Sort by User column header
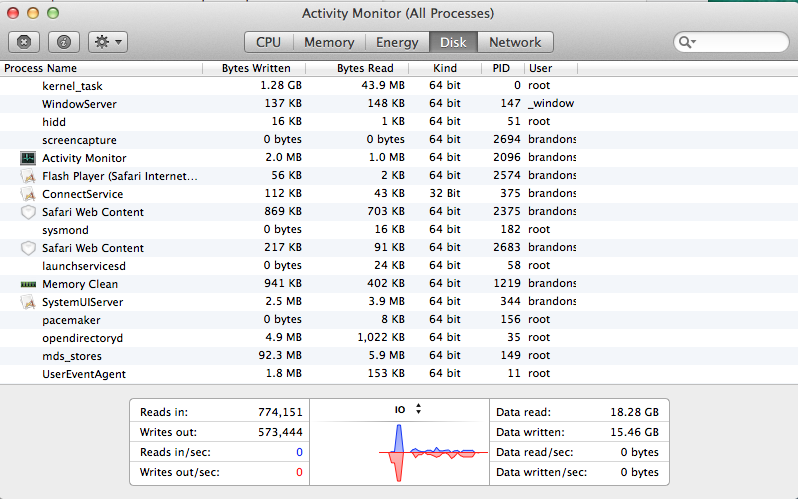Screen dimensions: 798x499 551,68
